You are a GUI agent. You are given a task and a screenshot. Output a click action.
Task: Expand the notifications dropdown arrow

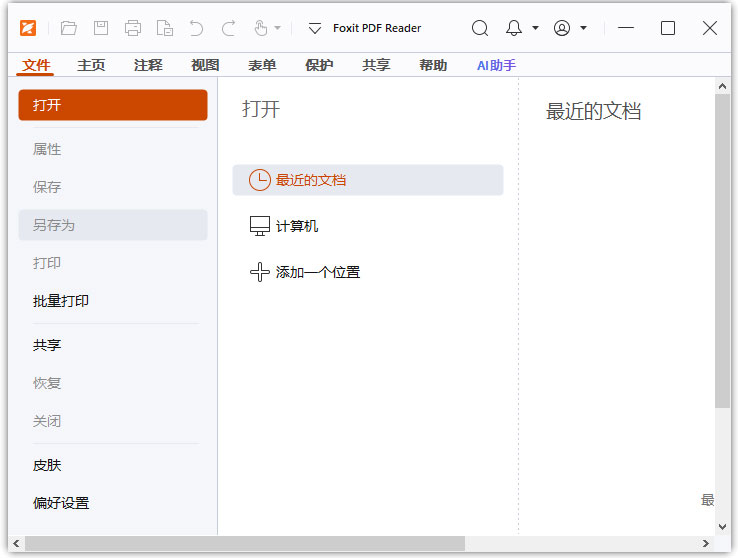tap(535, 28)
